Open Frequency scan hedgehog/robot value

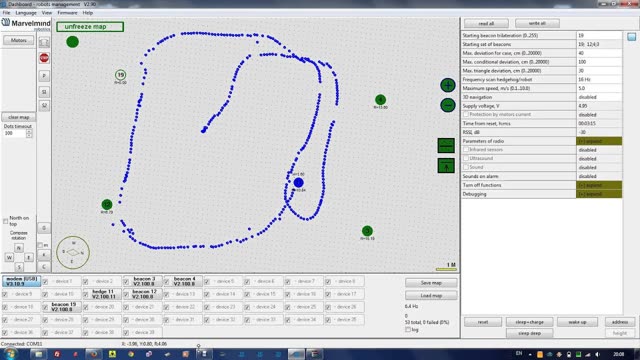(x=599, y=80)
